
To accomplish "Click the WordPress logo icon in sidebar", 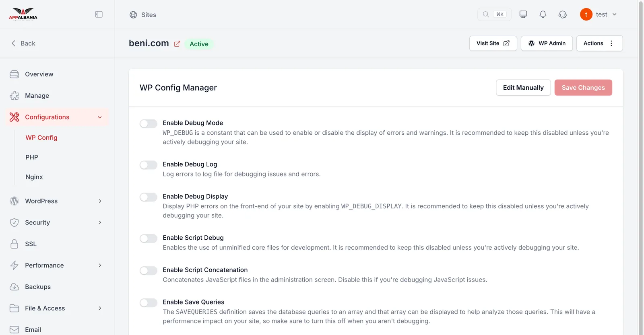I will coord(14,201).
